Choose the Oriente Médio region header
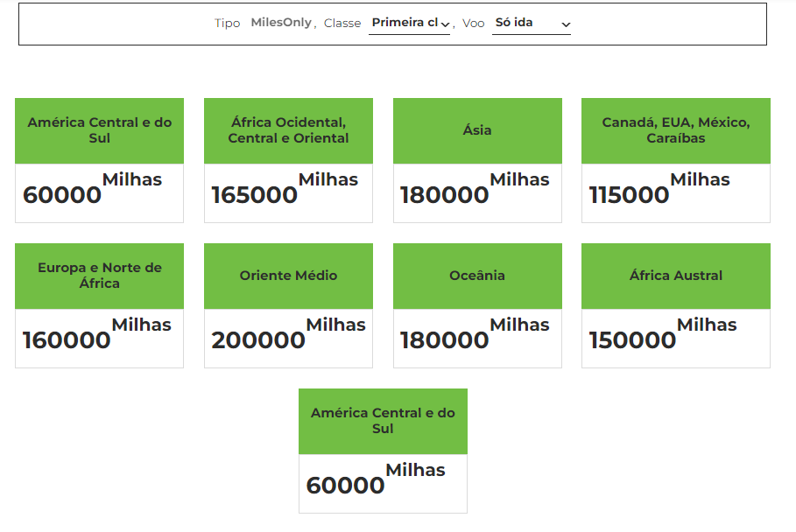 288,276
